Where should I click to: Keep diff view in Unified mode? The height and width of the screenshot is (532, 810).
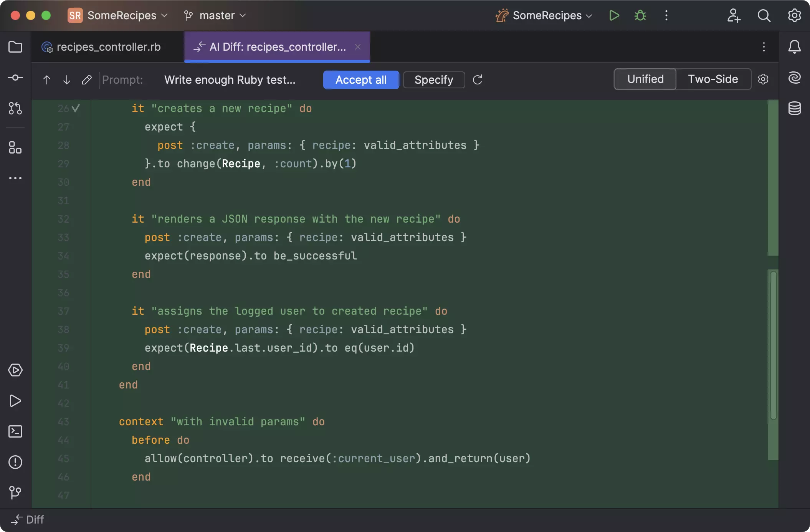[x=645, y=79]
